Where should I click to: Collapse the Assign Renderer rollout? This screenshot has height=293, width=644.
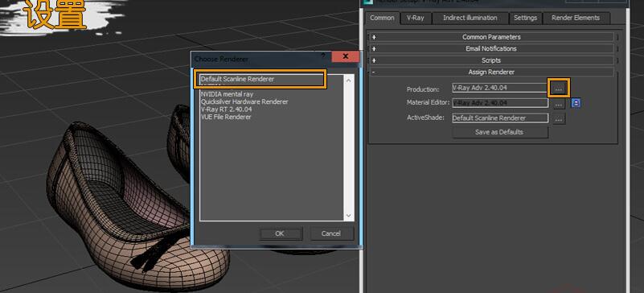(491, 72)
